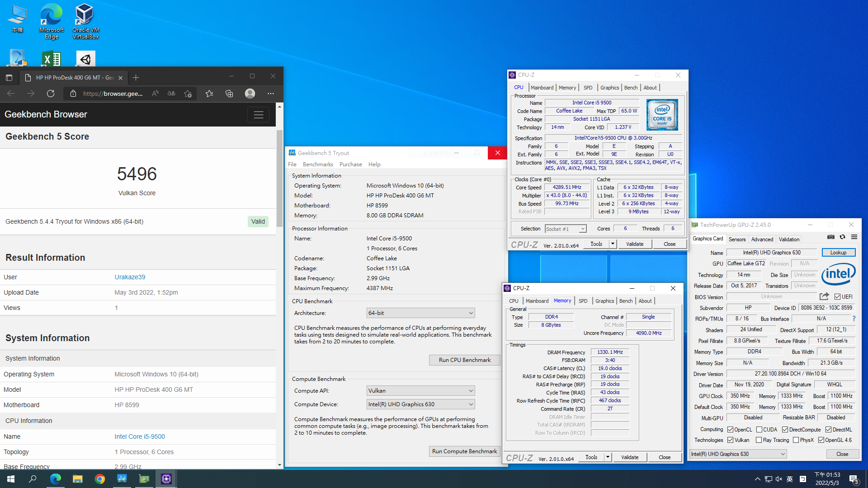
Task: Open File Explorer from taskbar
Action: point(77,479)
